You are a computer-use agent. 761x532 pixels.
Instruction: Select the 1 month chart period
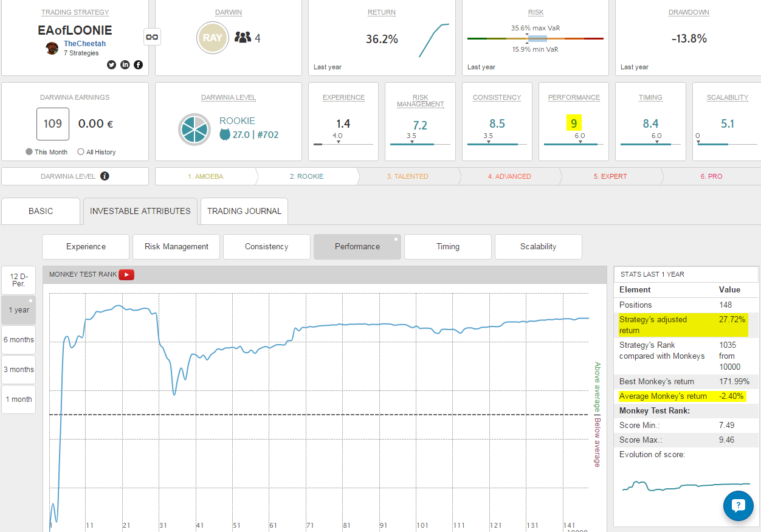click(18, 399)
